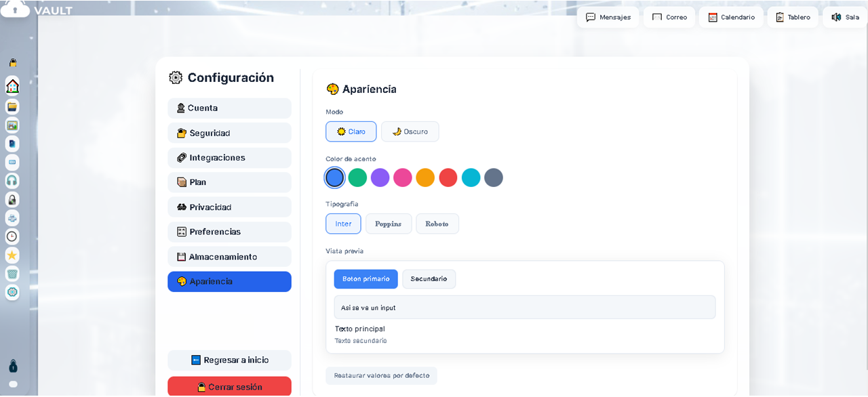Pick the gray accent color
Image resolution: width=868 pixels, height=397 pixels.
tap(494, 177)
